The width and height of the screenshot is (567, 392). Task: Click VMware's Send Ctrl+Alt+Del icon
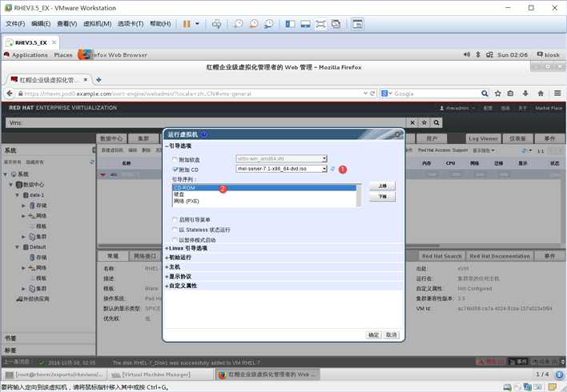217,24
